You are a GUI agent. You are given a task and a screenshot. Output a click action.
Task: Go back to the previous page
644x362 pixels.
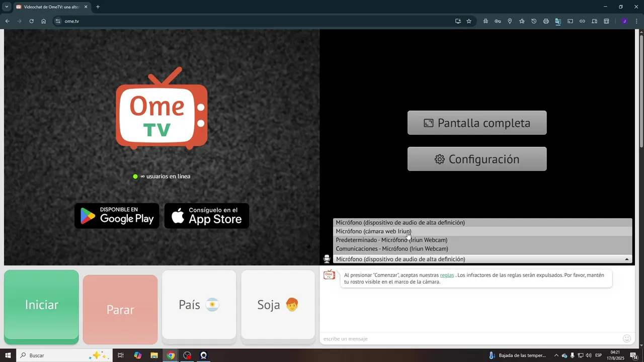tap(7, 21)
